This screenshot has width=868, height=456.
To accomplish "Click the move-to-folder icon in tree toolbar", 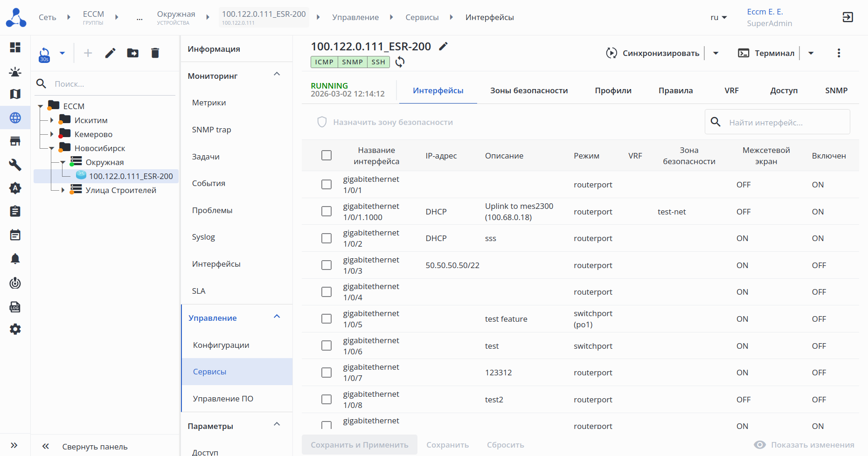I will point(133,53).
